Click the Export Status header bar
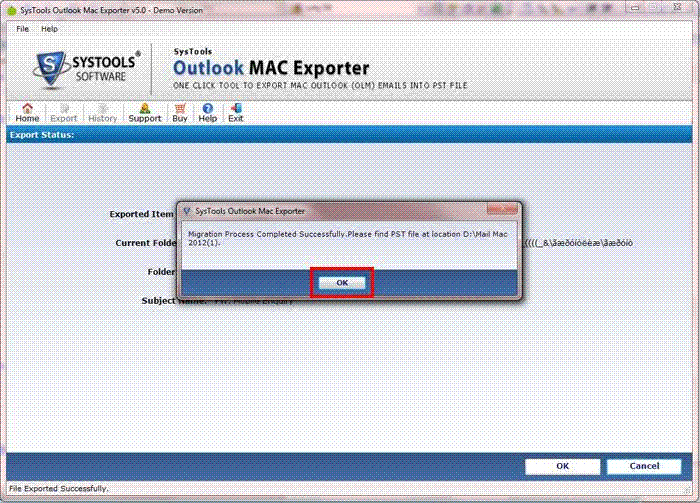Image resolution: width=700 pixels, height=503 pixels. pos(350,135)
